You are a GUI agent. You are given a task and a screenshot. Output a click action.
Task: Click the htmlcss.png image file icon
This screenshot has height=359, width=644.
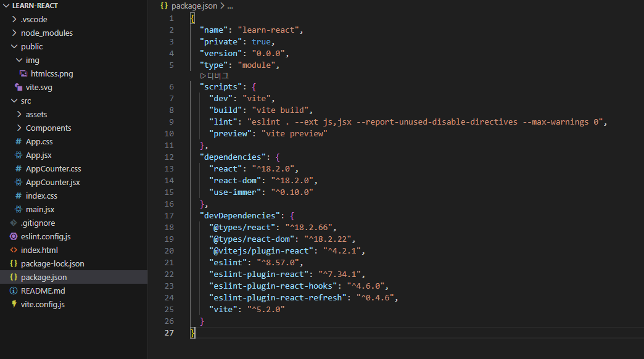pos(23,73)
